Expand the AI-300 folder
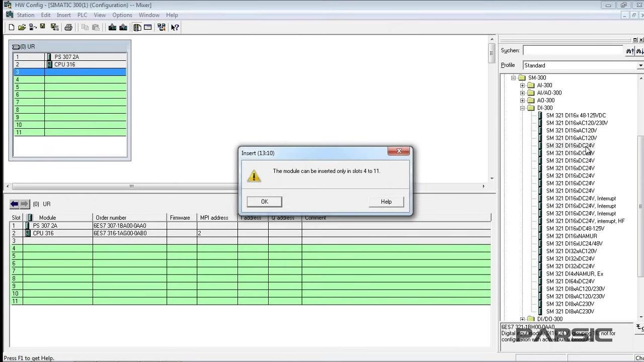644x362 pixels. pos(522,85)
